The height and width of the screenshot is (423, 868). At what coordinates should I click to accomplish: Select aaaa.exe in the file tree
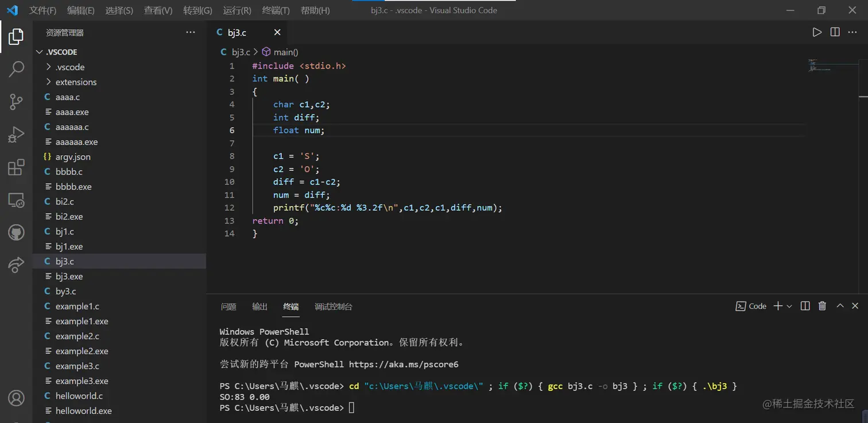pyautogui.click(x=119, y=111)
